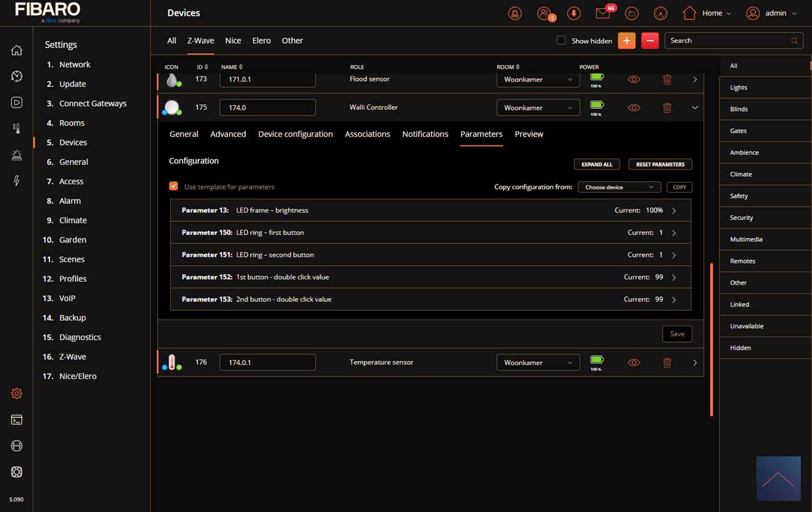Click the Expand All button
Image resolution: width=812 pixels, height=512 pixels.
coord(597,164)
